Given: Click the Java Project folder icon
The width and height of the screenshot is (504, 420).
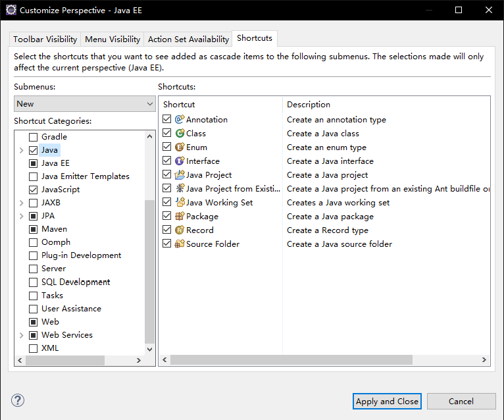Looking at the screenshot, I should pos(180,174).
